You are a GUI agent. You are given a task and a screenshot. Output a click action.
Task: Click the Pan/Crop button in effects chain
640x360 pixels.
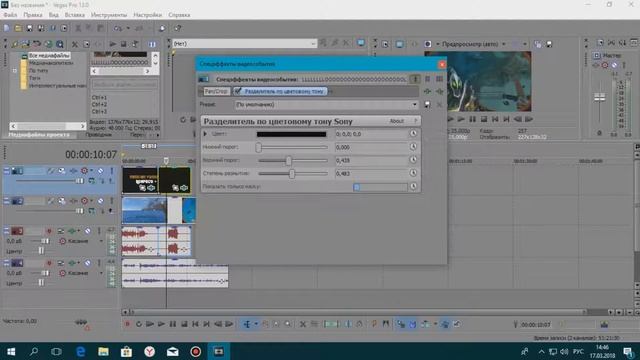click(216, 91)
